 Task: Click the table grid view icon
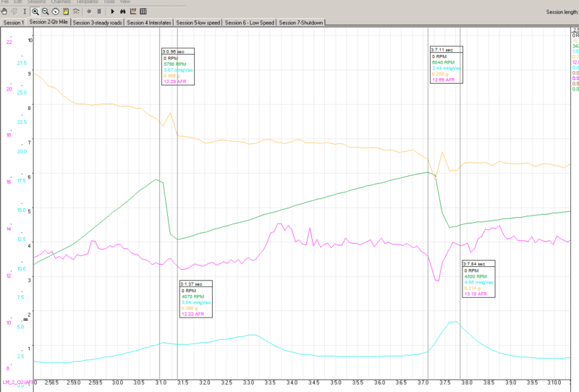tap(143, 12)
